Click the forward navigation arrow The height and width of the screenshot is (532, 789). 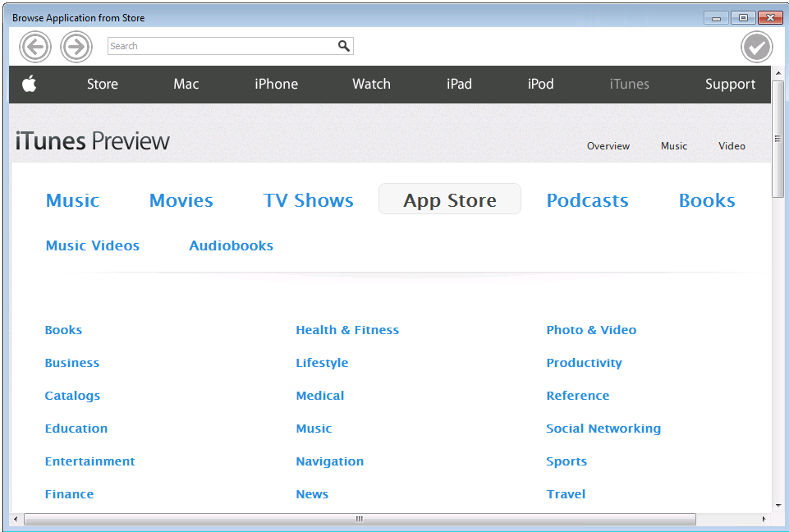[76, 46]
